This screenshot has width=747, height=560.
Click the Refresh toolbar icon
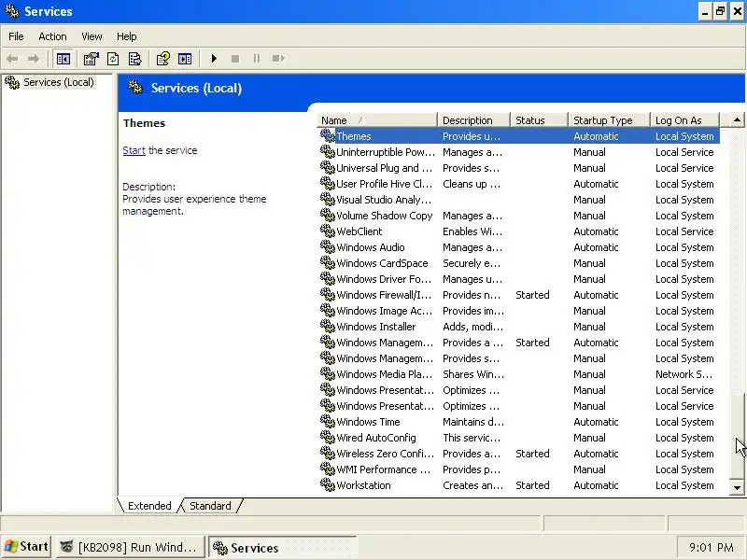click(x=113, y=59)
